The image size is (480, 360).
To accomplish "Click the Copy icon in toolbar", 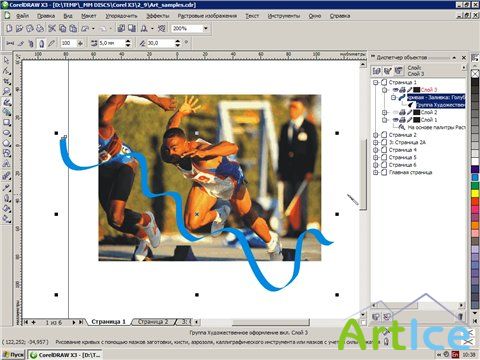I will click(62, 29).
